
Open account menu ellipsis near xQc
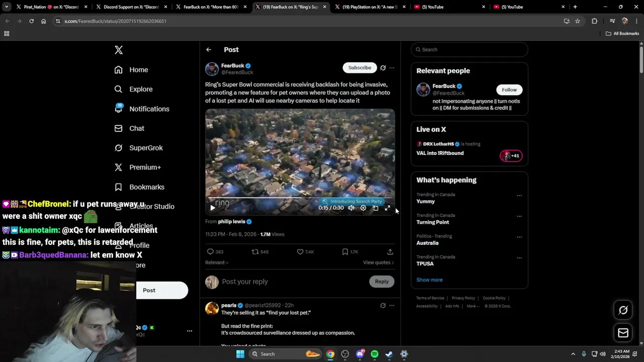(190, 331)
